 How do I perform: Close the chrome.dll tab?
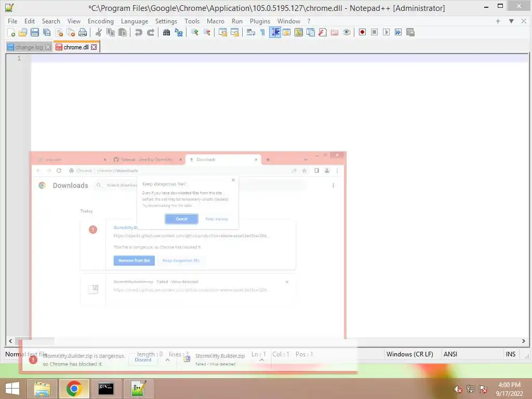tap(94, 47)
